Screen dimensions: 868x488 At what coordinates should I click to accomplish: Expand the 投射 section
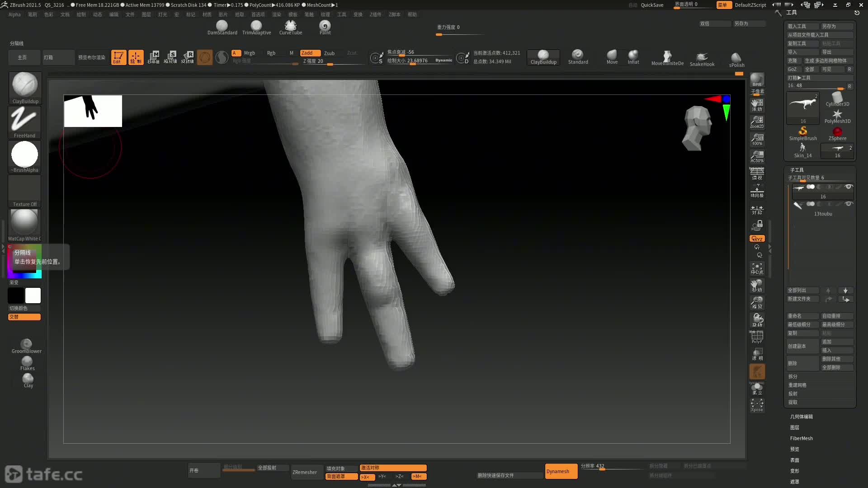click(x=793, y=394)
